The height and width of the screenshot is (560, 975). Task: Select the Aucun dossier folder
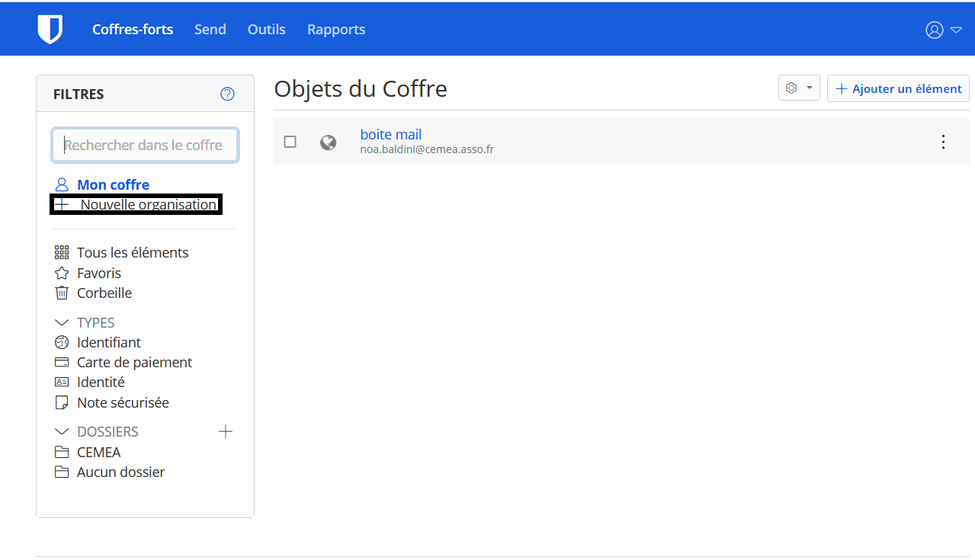coord(120,472)
